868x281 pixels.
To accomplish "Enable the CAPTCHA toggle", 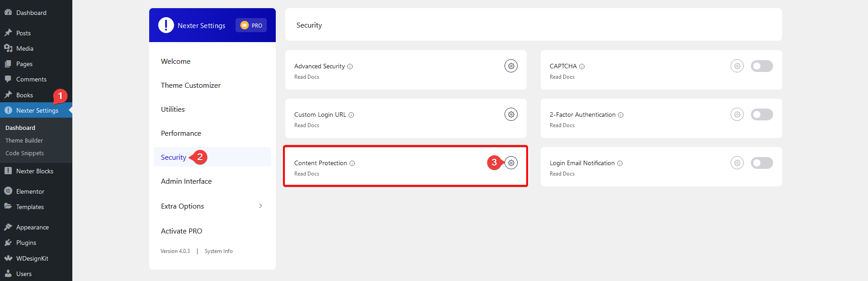I will [x=762, y=66].
